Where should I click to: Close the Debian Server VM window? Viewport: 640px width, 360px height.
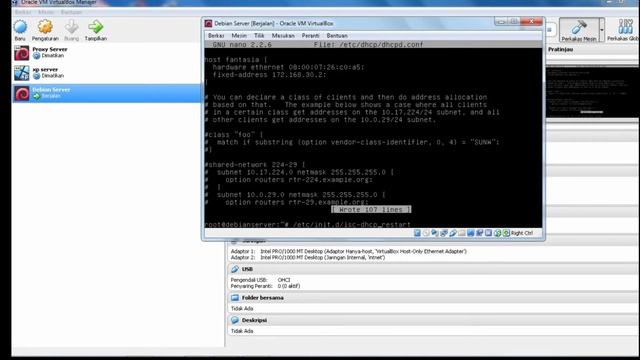(531, 22)
